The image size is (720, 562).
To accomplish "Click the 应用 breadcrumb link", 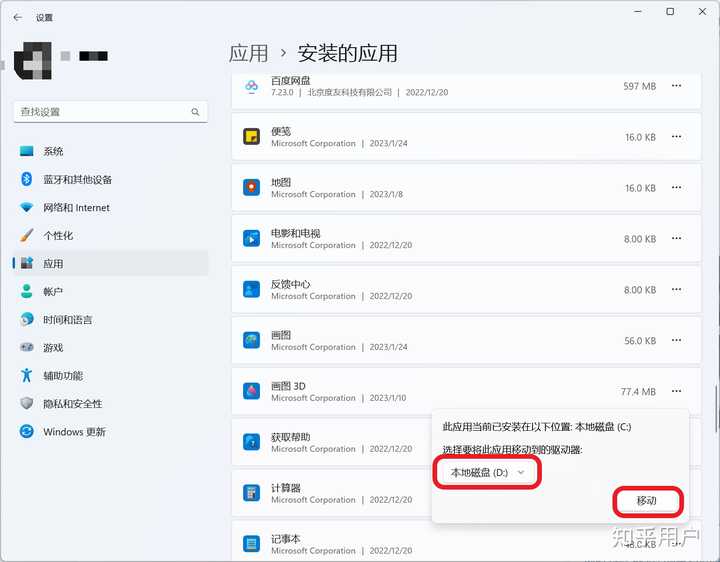I will [x=248, y=53].
